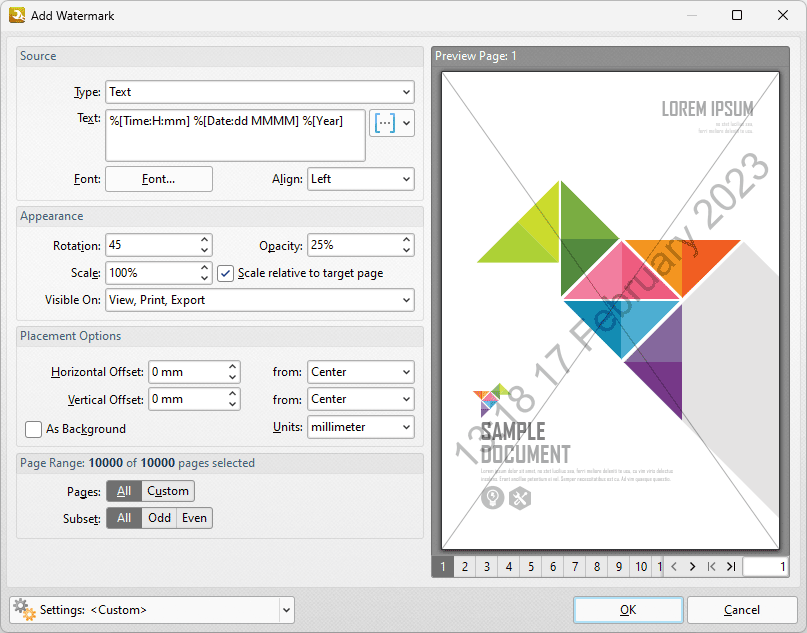Click the Settings gear icon
The width and height of the screenshot is (807, 633).
(x=24, y=609)
